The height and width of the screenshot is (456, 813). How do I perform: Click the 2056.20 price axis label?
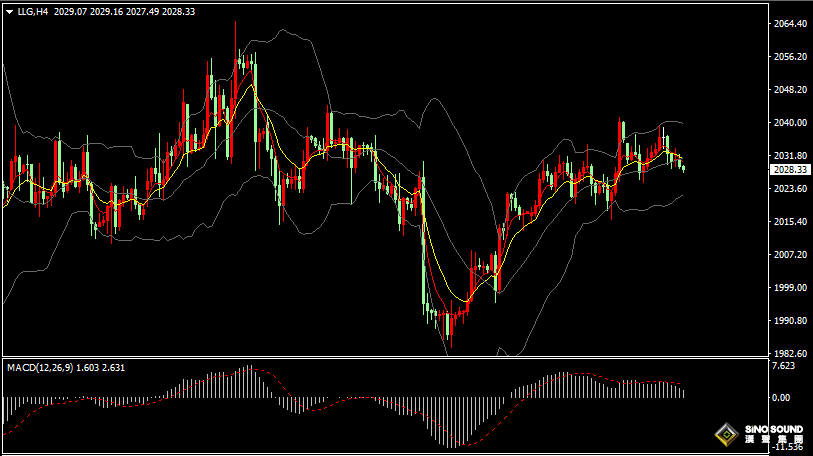[x=790, y=57]
